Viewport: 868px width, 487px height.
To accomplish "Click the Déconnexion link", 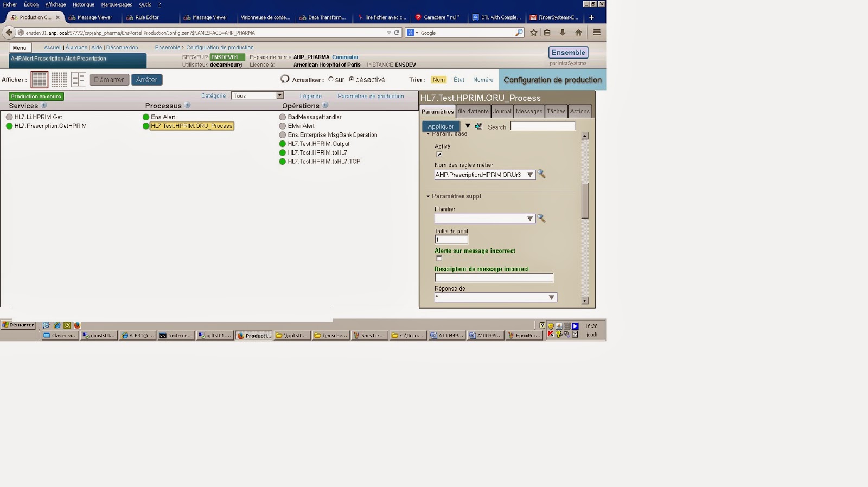I will click(x=122, y=47).
